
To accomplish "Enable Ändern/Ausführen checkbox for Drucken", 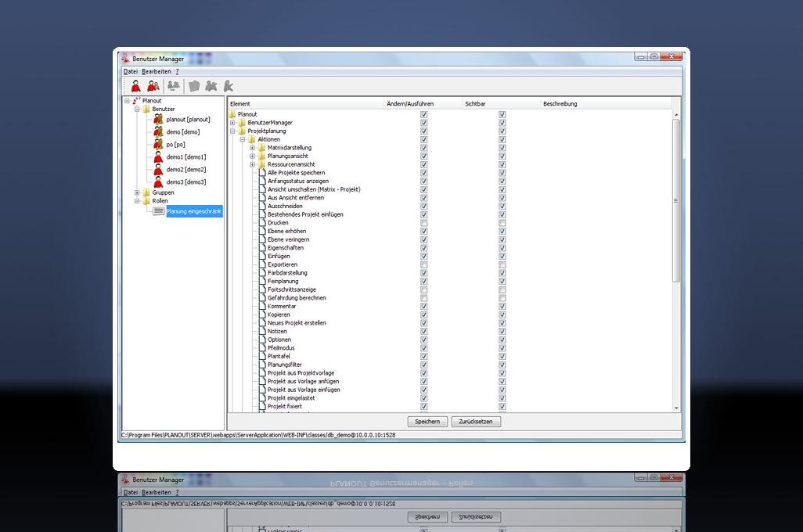I will click(x=424, y=223).
